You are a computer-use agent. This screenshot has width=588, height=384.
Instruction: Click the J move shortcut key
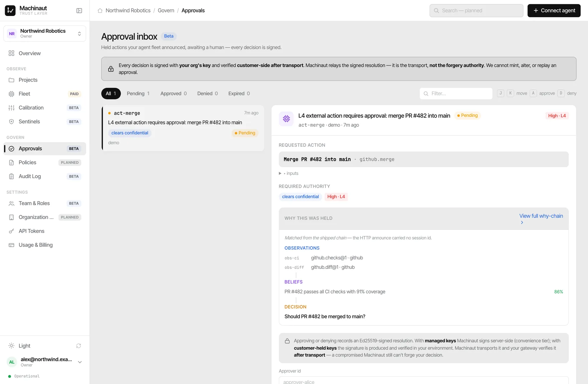(x=500, y=94)
